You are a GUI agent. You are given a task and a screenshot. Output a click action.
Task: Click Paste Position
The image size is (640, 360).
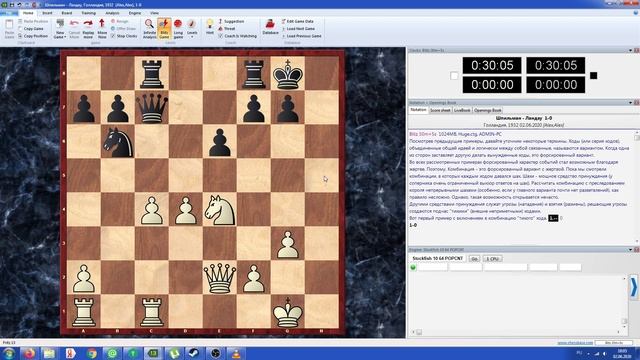(x=33, y=21)
